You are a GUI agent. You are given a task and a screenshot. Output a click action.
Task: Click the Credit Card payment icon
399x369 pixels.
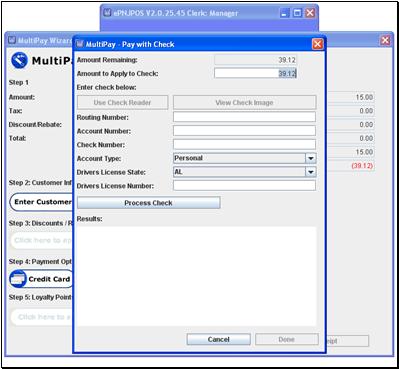18,279
